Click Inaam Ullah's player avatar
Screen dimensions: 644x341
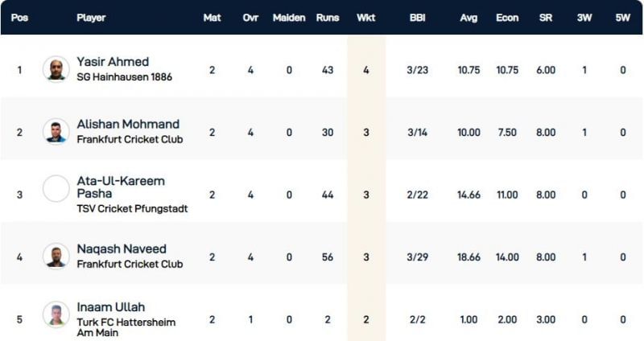pos(56,314)
